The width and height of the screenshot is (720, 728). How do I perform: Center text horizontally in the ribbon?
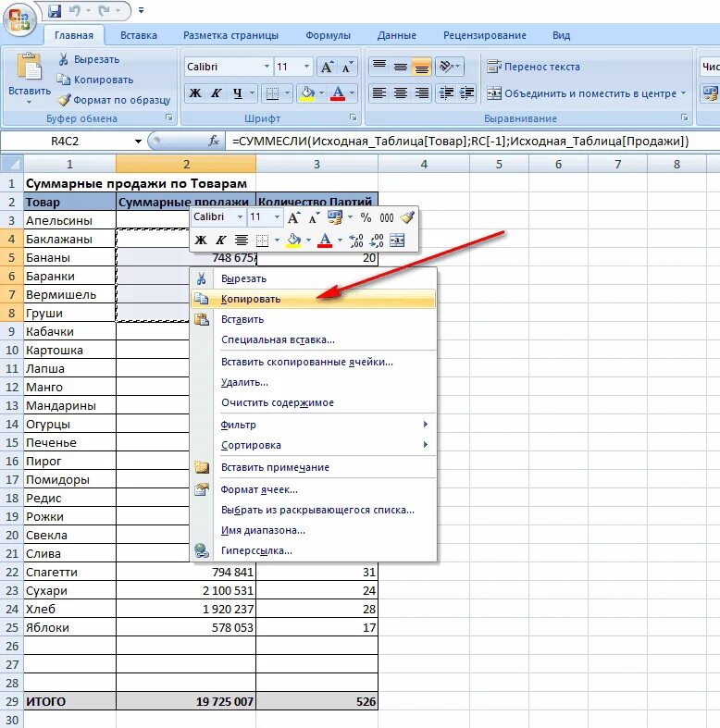pyautogui.click(x=401, y=93)
